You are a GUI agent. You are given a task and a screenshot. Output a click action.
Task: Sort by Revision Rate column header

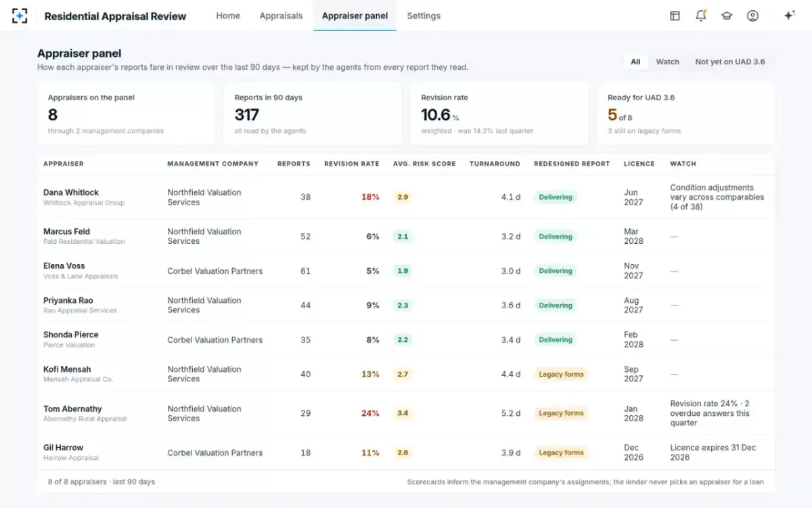352,164
